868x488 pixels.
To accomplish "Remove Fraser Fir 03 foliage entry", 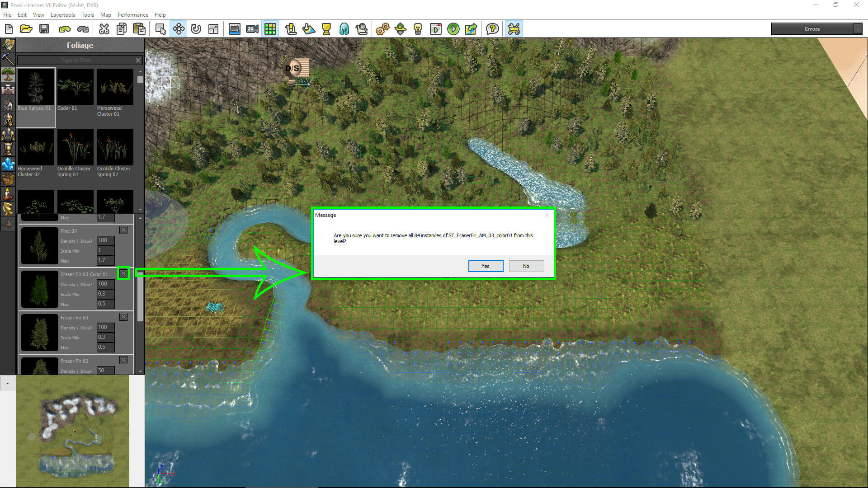I will 123,317.
